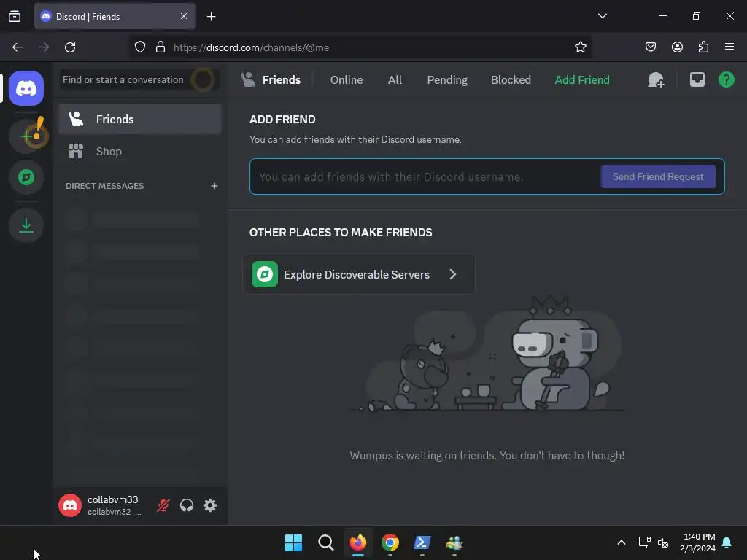Open User Settings gear icon

click(210, 505)
